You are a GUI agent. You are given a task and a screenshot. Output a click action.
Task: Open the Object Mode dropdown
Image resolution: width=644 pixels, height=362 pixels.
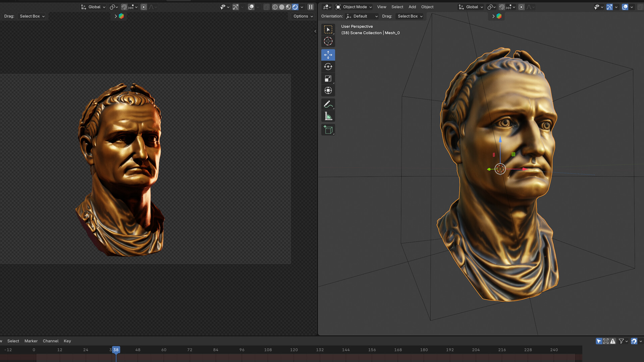354,7
